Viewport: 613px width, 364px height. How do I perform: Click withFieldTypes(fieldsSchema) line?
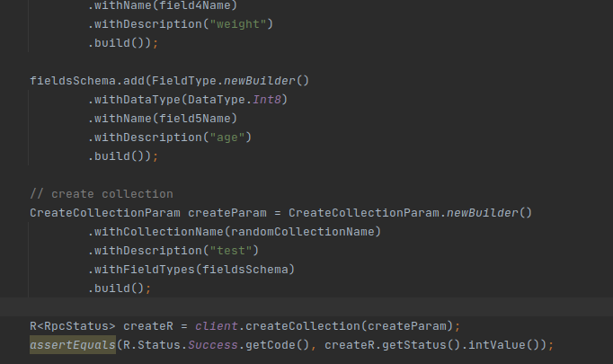pyautogui.click(x=191, y=270)
